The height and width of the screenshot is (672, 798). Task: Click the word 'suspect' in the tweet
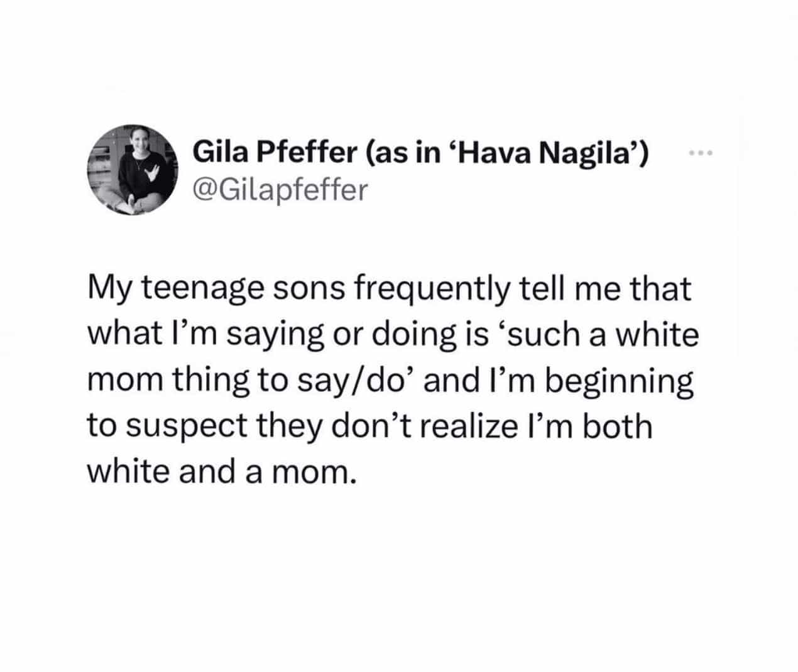pos(178,427)
